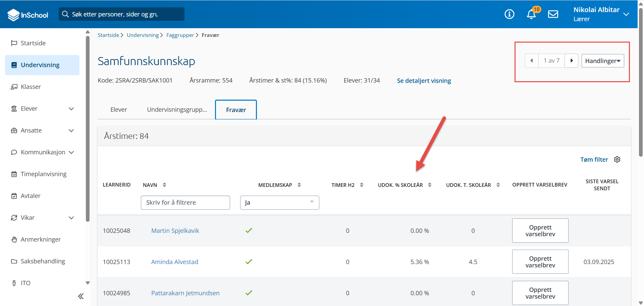Go to next subject group arrow

pyautogui.click(x=572, y=61)
